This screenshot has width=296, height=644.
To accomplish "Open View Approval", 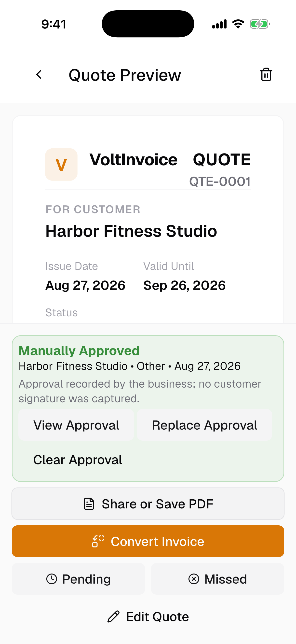I will tap(76, 425).
